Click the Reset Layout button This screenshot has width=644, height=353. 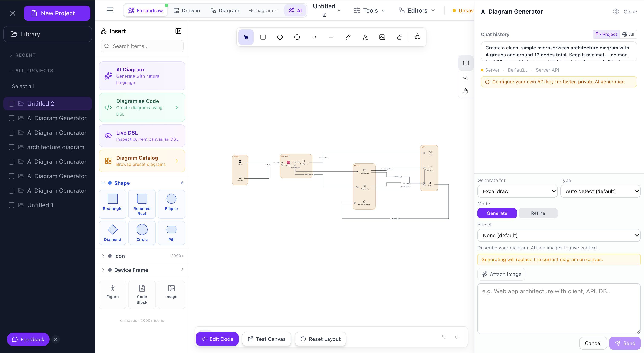320,339
